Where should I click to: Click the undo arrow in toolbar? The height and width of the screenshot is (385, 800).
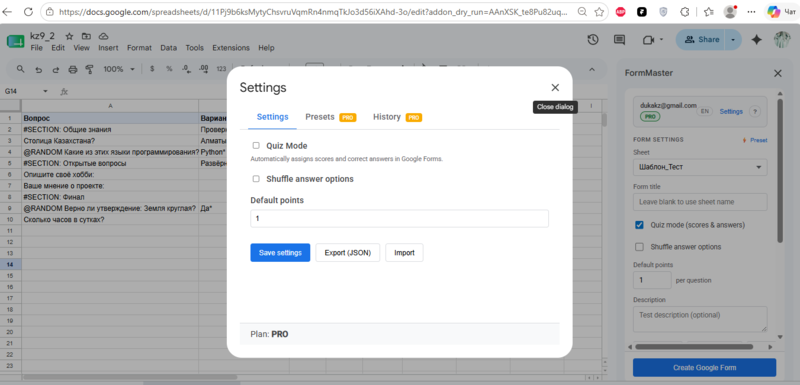(38, 69)
